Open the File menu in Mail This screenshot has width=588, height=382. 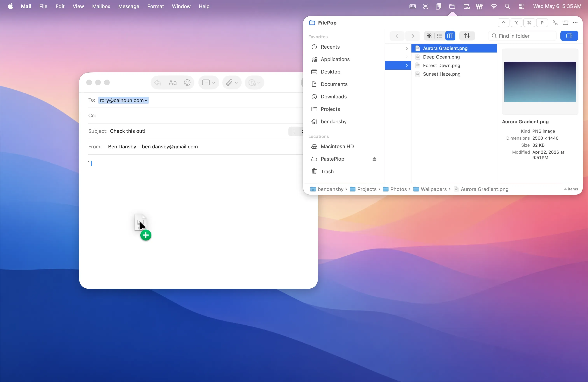43,6
